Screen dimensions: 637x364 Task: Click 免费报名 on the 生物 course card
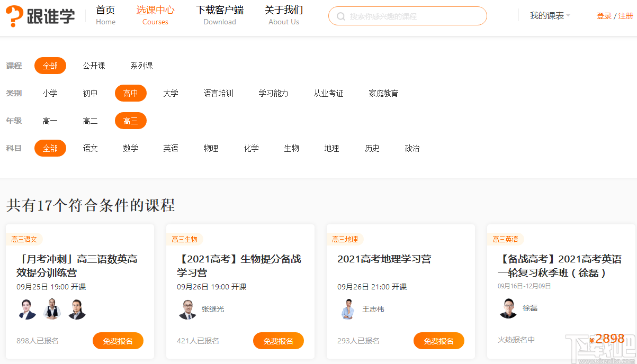[279, 341]
